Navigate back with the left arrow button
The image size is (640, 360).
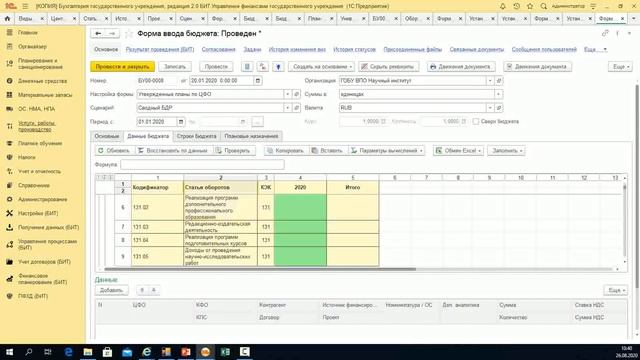tap(98, 33)
